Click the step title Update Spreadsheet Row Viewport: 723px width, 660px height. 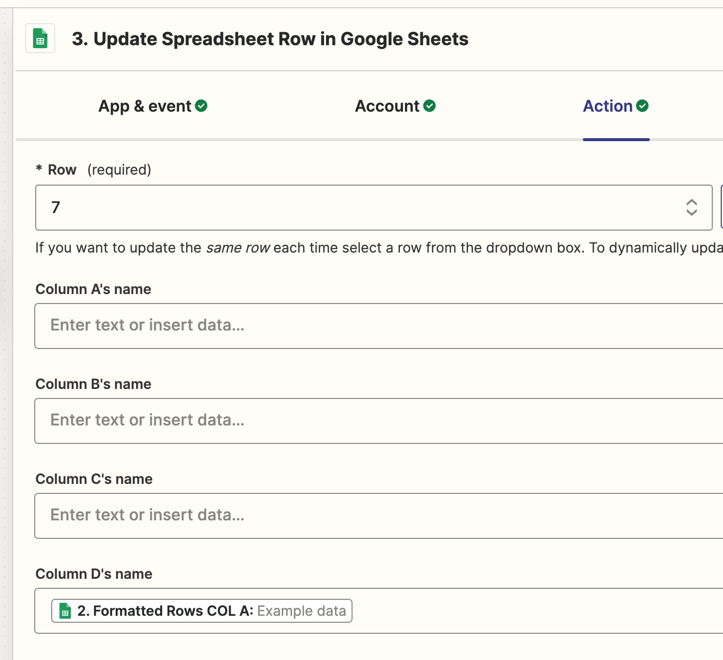pos(270,39)
